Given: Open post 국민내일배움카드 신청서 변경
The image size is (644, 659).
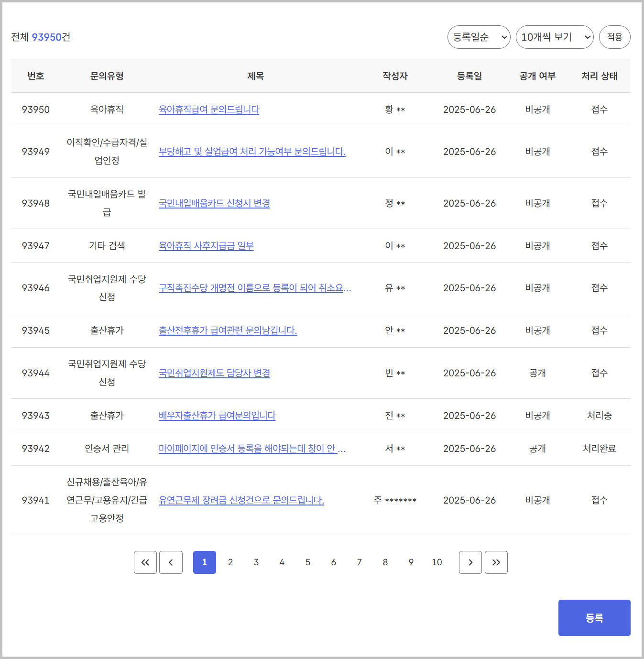Looking at the screenshot, I should coord(214,203).
